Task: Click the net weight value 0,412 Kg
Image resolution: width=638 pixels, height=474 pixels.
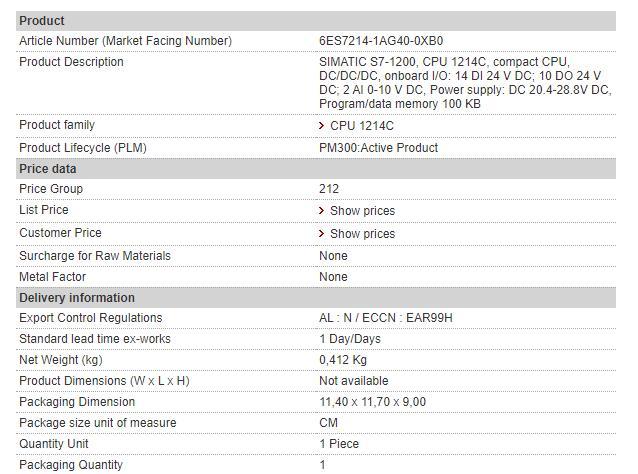Action: [343, 360]
